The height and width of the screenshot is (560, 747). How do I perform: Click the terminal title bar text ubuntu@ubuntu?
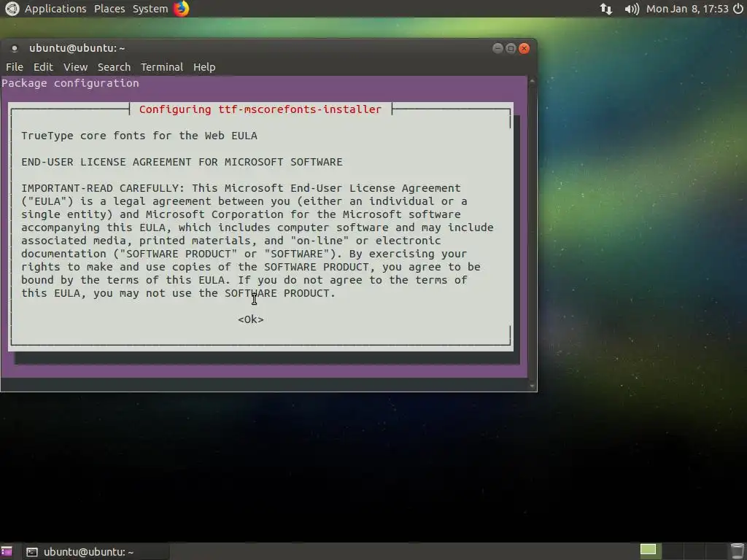pos(77,48)
